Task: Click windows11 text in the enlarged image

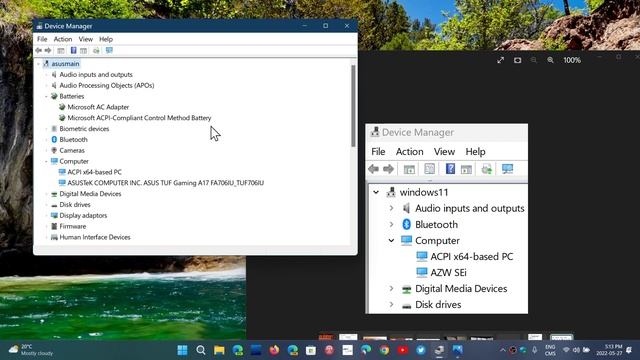Action: pyautogui.click(x=424, y=192)
